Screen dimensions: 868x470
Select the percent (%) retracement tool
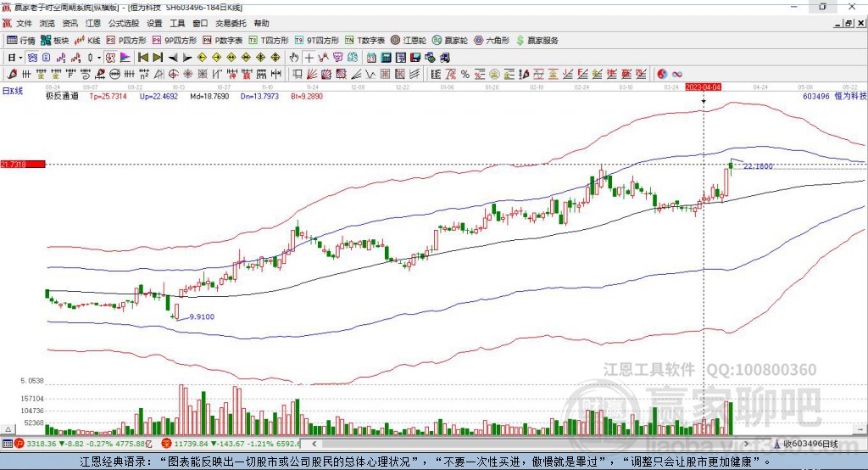(465, 75)
